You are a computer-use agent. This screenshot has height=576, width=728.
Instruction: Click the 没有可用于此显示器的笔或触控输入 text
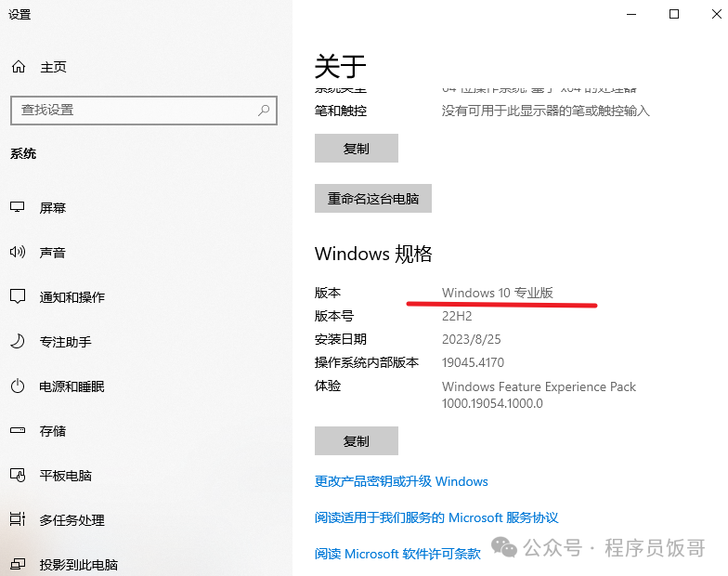(x=545, y=111)
